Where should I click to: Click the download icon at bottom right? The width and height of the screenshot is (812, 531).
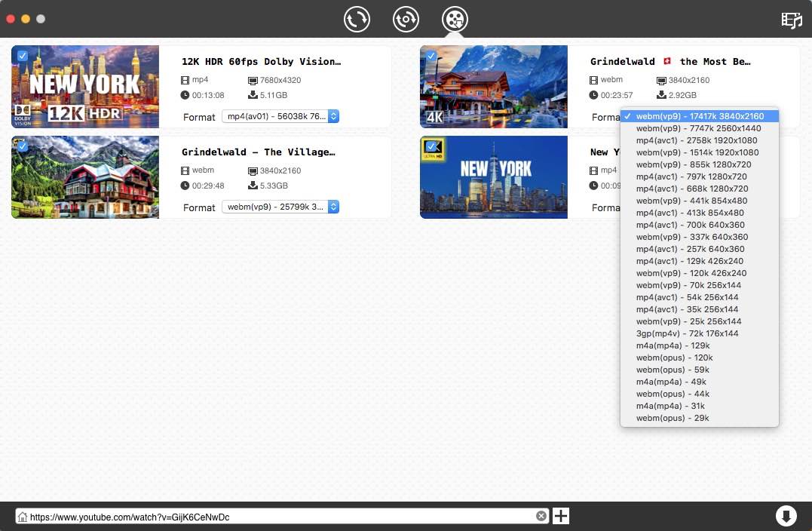point(786,515)
